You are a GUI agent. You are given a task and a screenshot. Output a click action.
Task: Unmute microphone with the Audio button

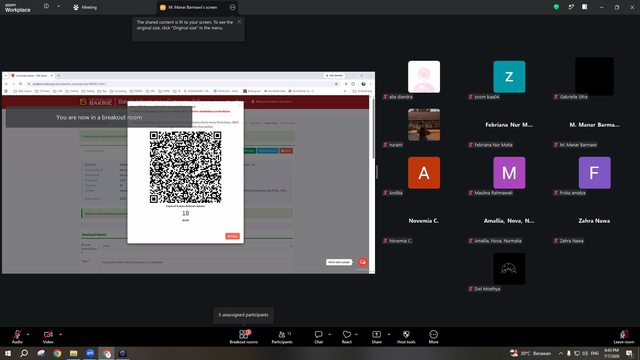click(x=17, y=337)
